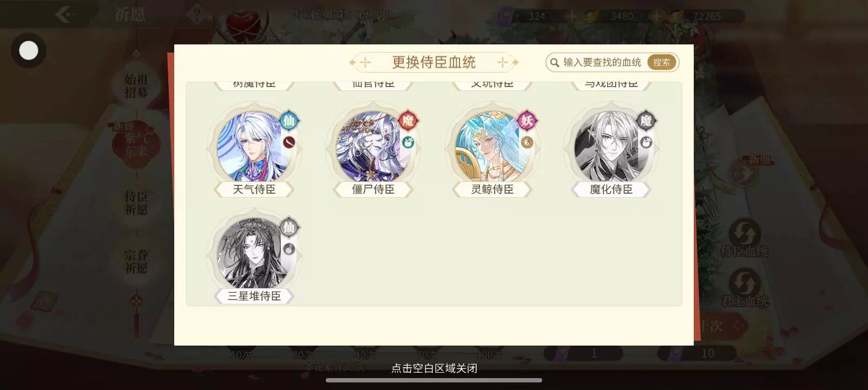Image resolution: width=868 pixels, height=390 pixels.
Task: Open the 始祖招募 side tab
Action: tap(136, 86)
